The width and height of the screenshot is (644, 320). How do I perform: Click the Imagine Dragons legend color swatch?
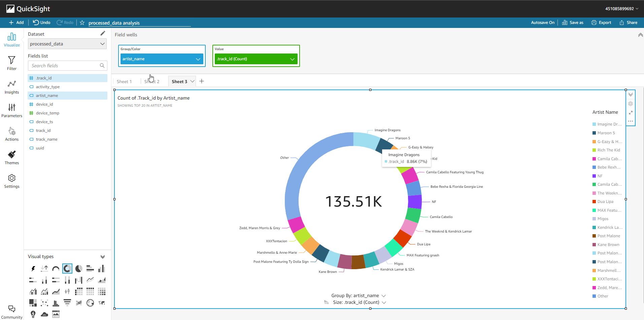[594, 124]
